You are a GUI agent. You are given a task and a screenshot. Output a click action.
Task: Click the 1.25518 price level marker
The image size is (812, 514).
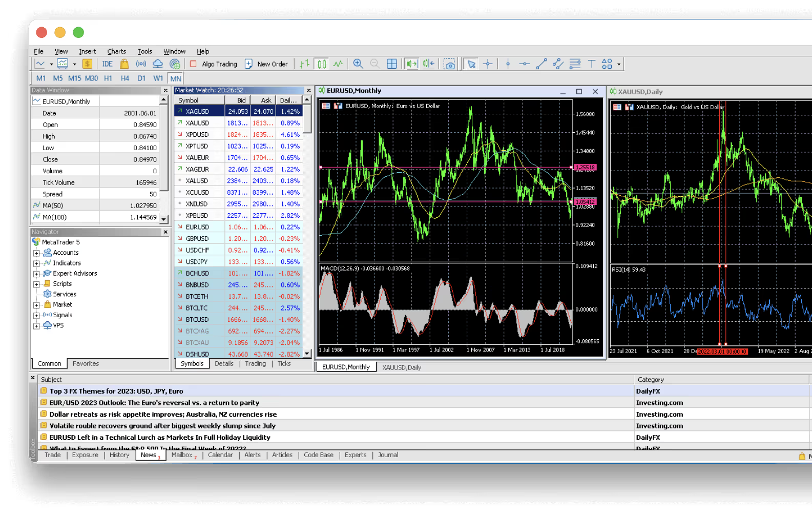tap(586, 168)
